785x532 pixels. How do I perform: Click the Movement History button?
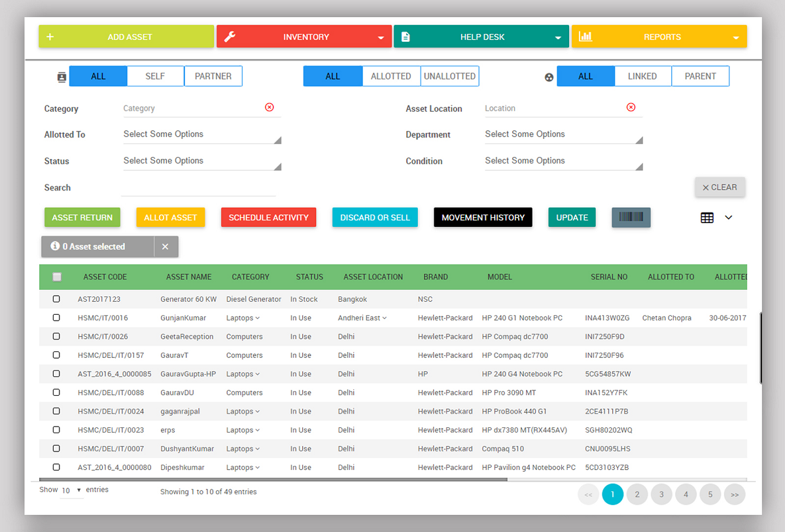483,217
